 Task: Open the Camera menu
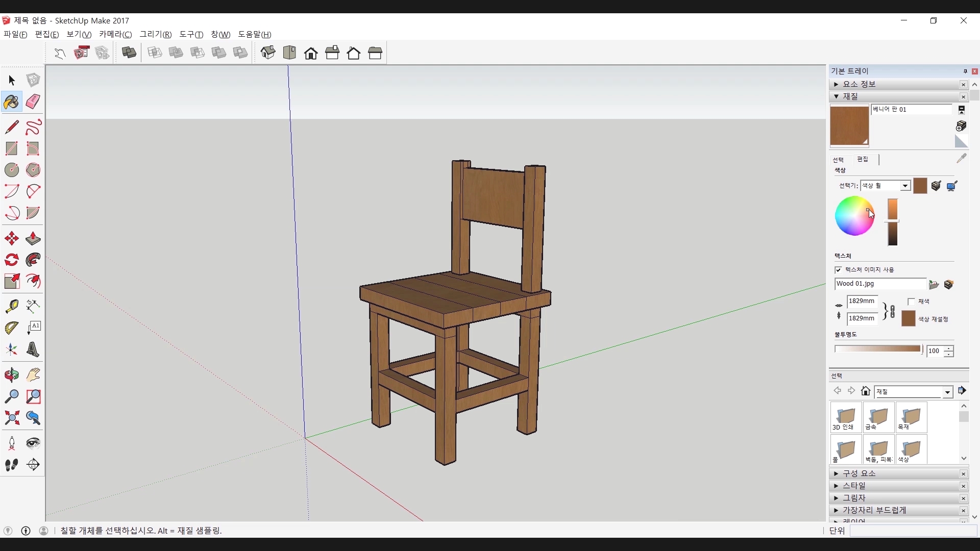[x=115, y=34]
